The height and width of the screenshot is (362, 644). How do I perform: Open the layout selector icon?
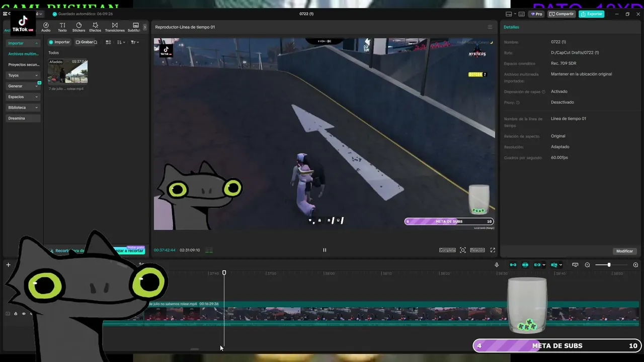pyautogui.click(x=509, y=14)
